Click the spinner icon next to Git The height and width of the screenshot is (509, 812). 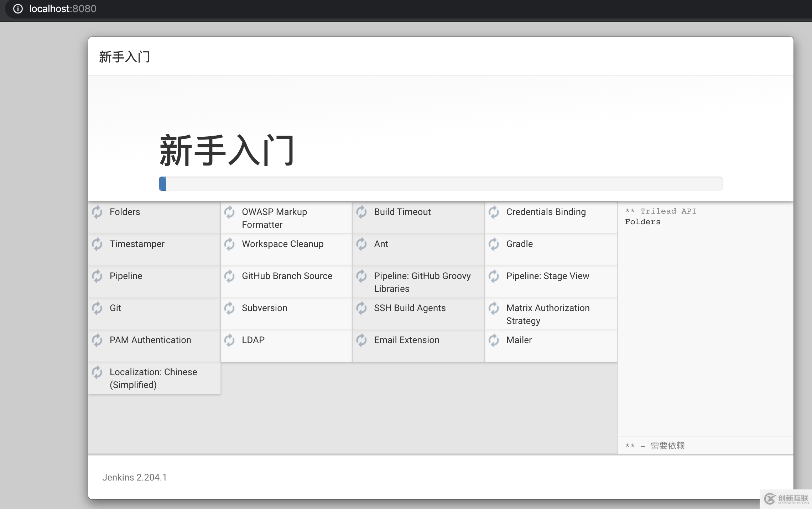click(97, 308)
